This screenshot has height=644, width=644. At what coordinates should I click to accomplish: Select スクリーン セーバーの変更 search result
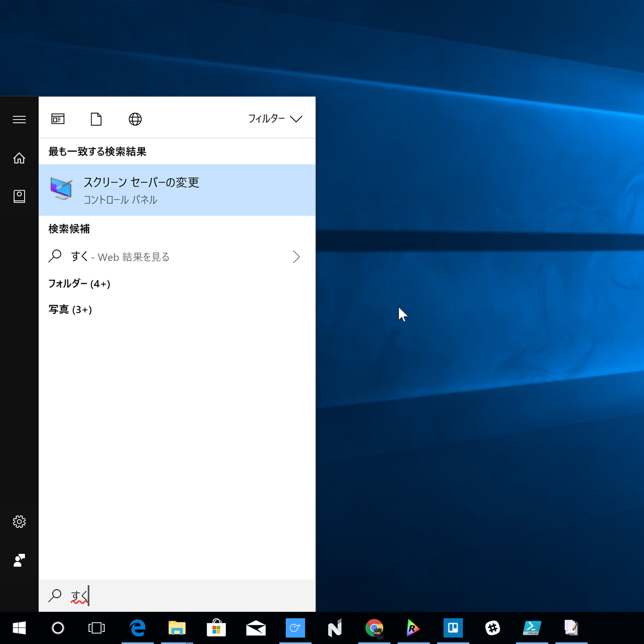(x=141, y=190)
